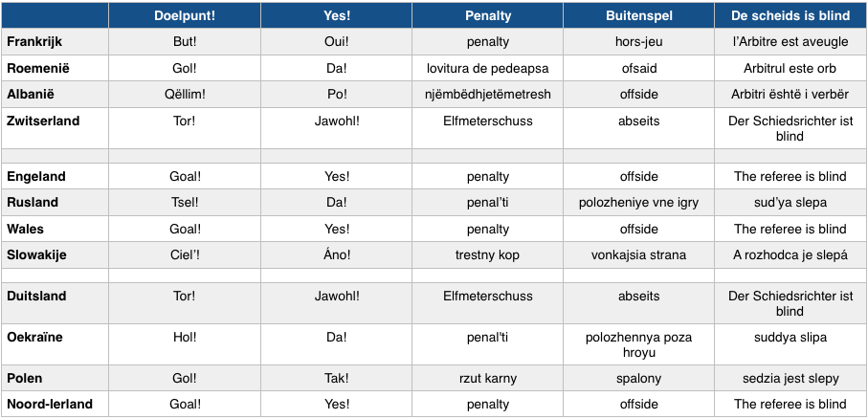
Task: Click the sedzia jest slepy cell
Action: [790, 378]
